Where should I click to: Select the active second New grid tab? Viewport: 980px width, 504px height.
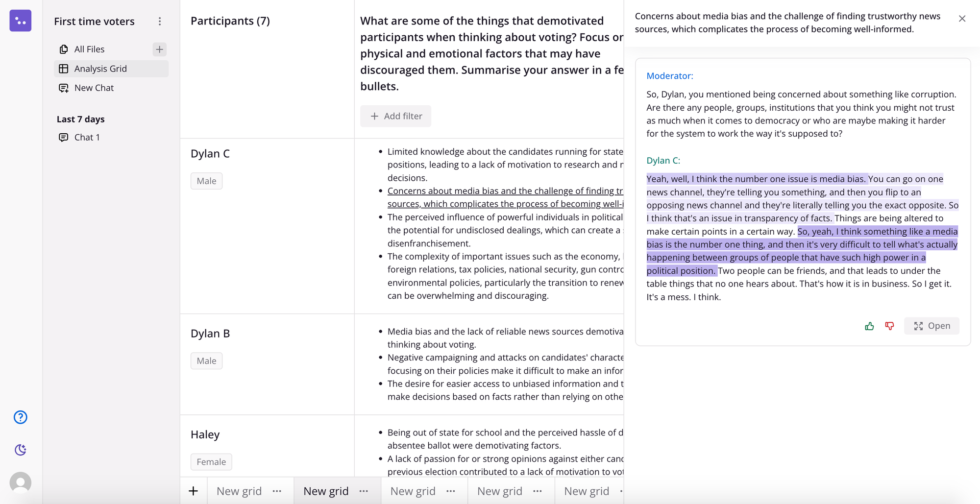[x=326, y=491]
